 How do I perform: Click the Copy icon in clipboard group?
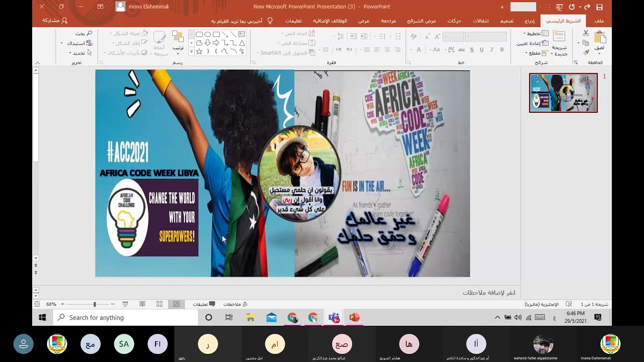point(586,43)
